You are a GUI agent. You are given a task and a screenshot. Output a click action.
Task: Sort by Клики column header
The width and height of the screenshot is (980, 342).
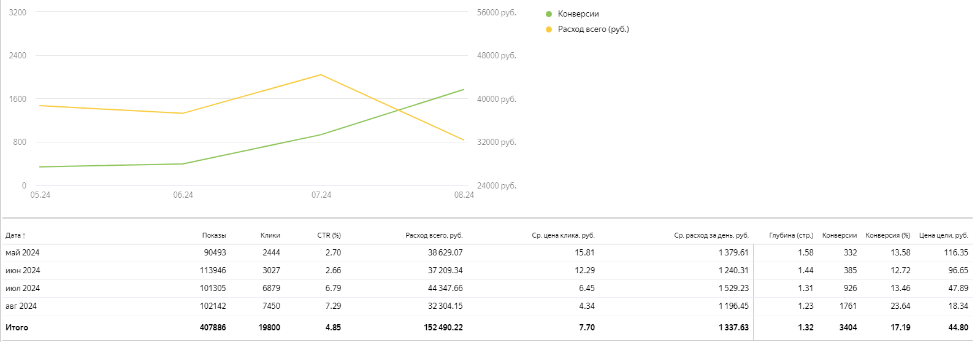coord(270,235)
